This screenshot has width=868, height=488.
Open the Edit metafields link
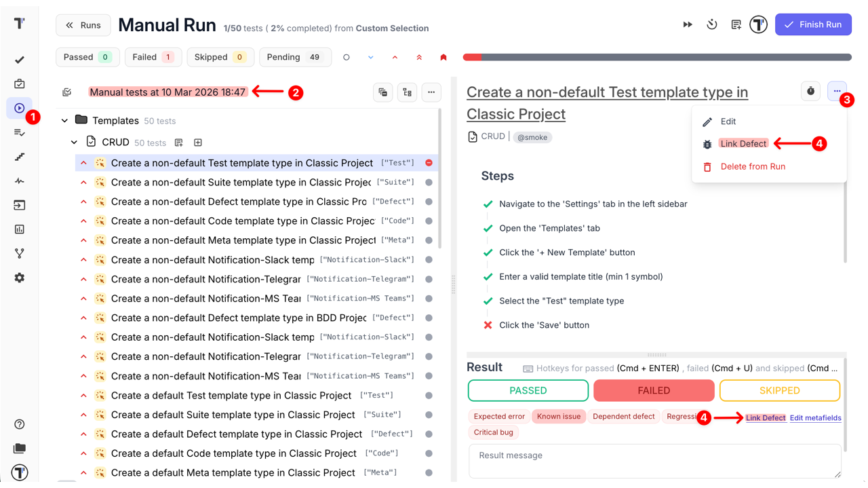pyautogui.click(x=815, y=418)
